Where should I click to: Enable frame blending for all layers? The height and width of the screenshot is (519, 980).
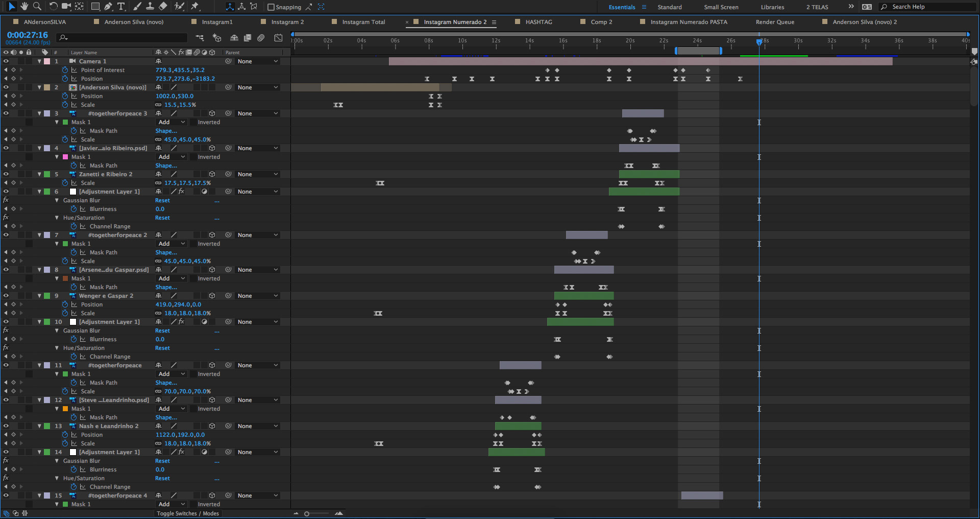248,38
